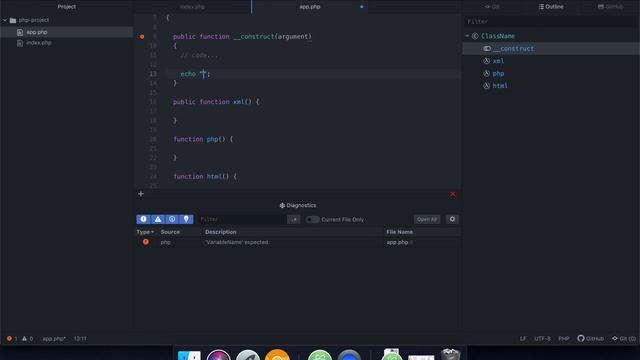Click the php-project folder icon
Viewport: 640px width, 360px height.
coord(13,20)
